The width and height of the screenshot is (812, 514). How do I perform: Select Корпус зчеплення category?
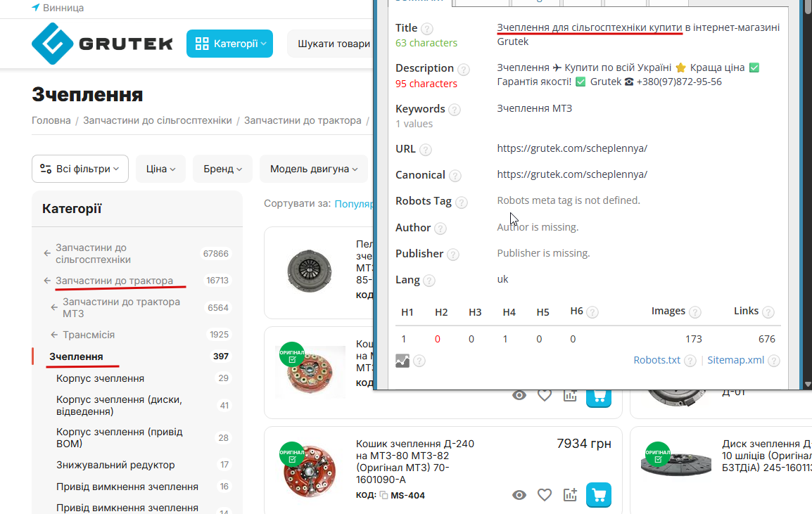coord(100,378)
